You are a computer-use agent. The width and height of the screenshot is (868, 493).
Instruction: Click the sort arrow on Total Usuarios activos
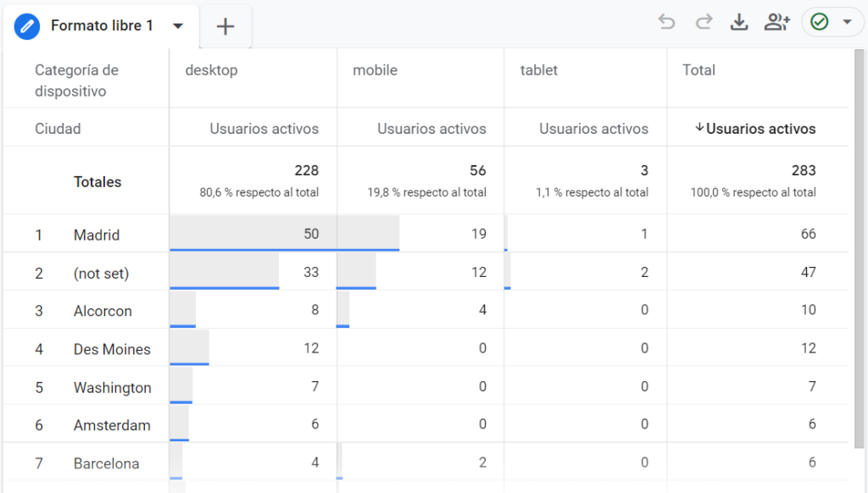coord(699,129)
